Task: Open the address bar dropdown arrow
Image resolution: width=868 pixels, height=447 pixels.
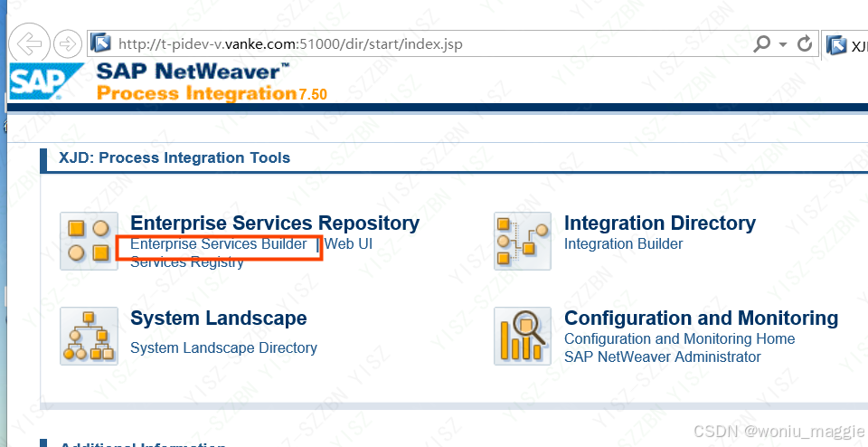Action: coord(783,43)
